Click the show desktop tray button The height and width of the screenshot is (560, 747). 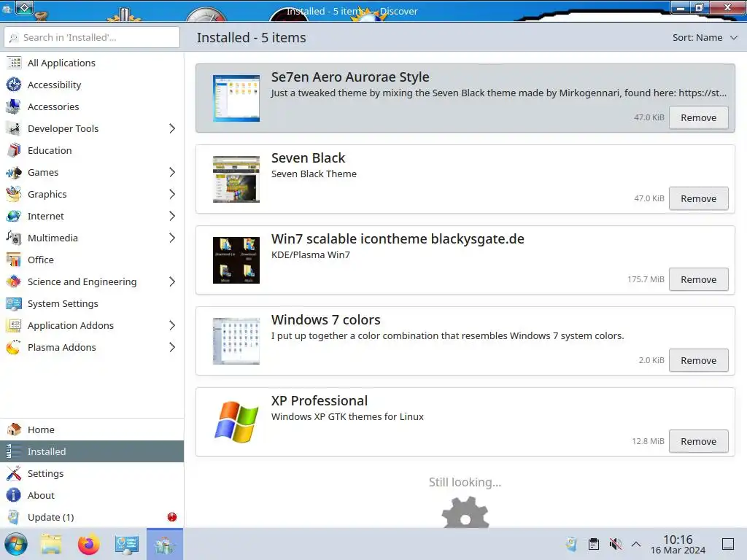tap(727, 544)
